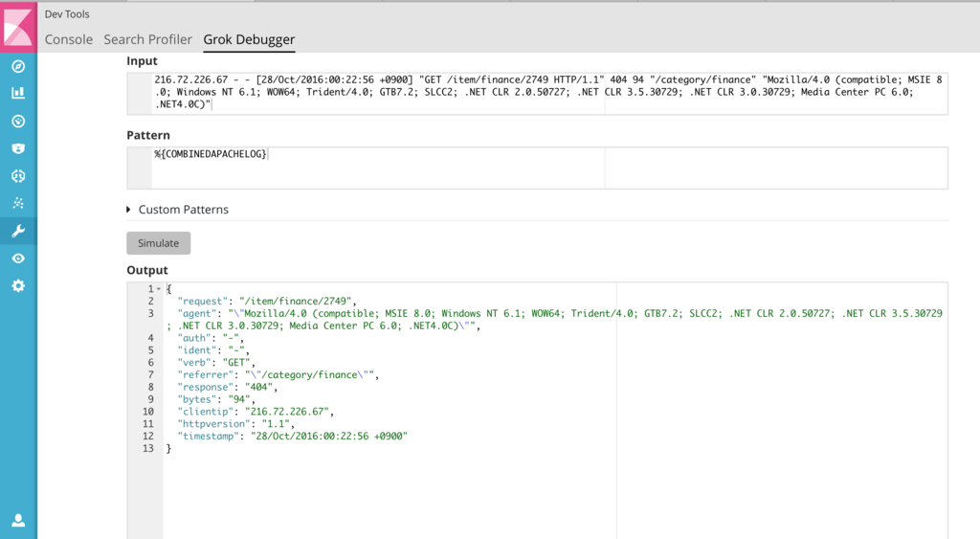Screen dimensions: 980x539
Task: Switch to the Search Profiler tab
Action: click(147, 39)
